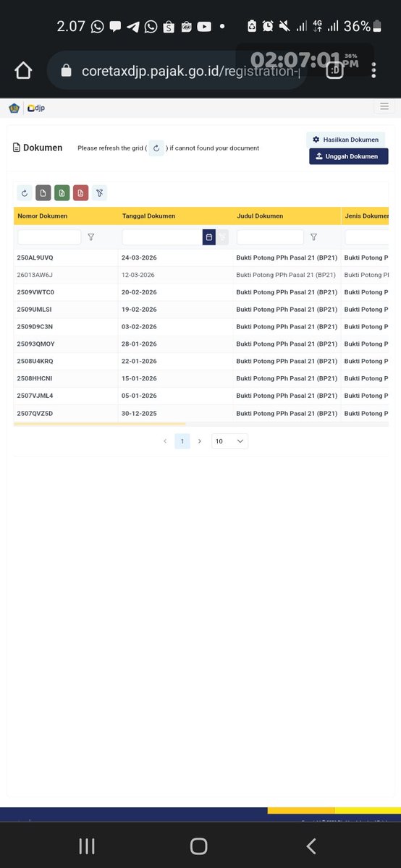Select document number 2509VWTC0
Image resolution: width=401 pixels, height=868 pixels.
(x=35, y=292)
